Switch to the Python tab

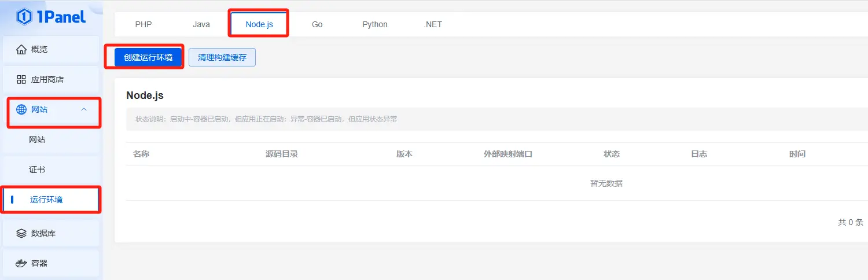click(x=375, y=24)
